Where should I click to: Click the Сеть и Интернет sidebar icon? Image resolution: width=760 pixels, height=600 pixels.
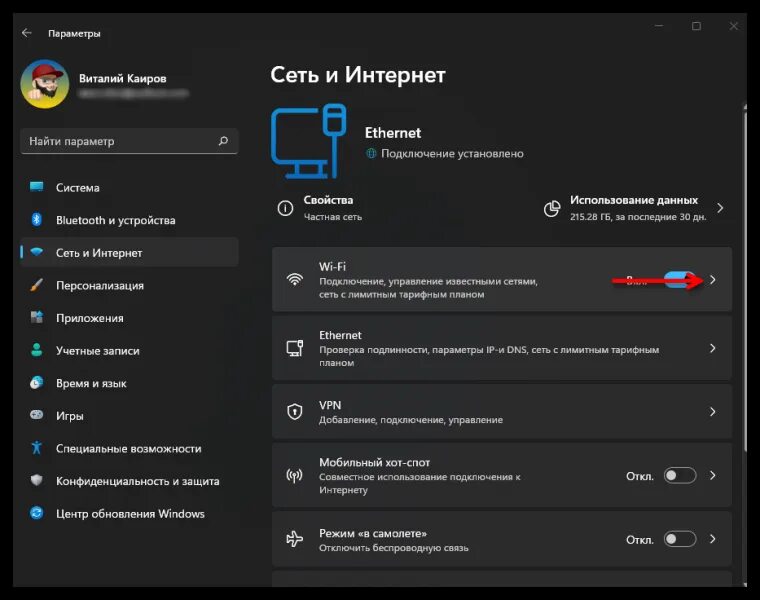point(36,252)
